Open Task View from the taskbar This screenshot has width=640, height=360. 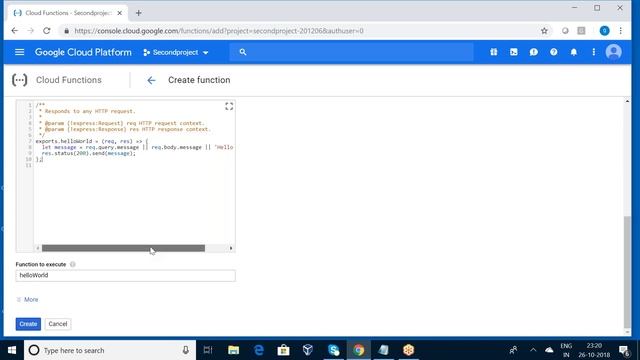pos(208,350)
